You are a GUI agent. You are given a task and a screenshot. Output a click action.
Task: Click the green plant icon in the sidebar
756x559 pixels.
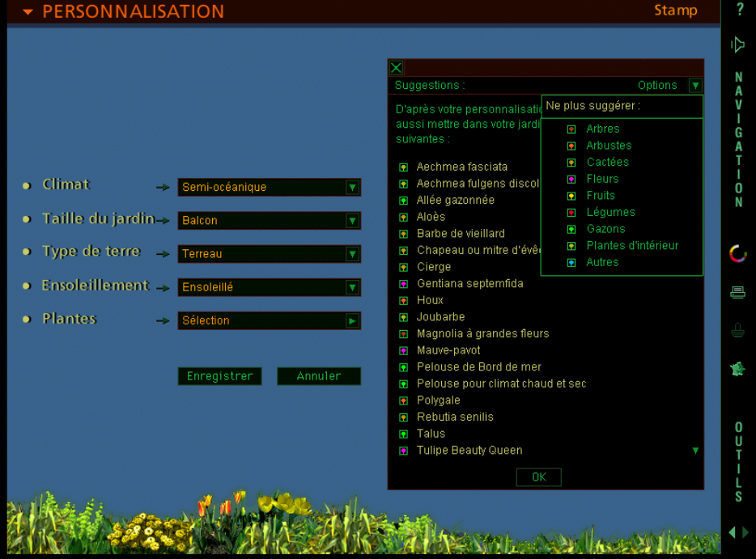pyautogui.click(x=737, y=369)
